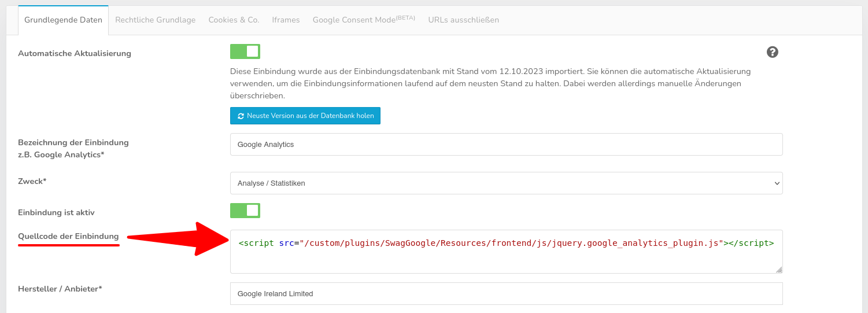Open the help question mark icon
The image size is (868, 313).
click(x=772, y=52)
